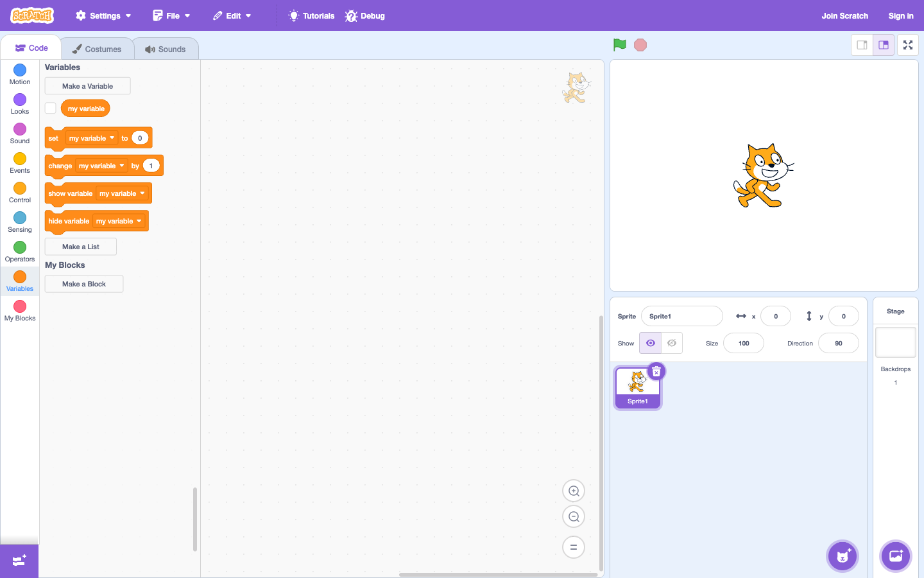Screen dimensions: 924x578
Task: Click the sprite Direction field
Action: [839, 343]
